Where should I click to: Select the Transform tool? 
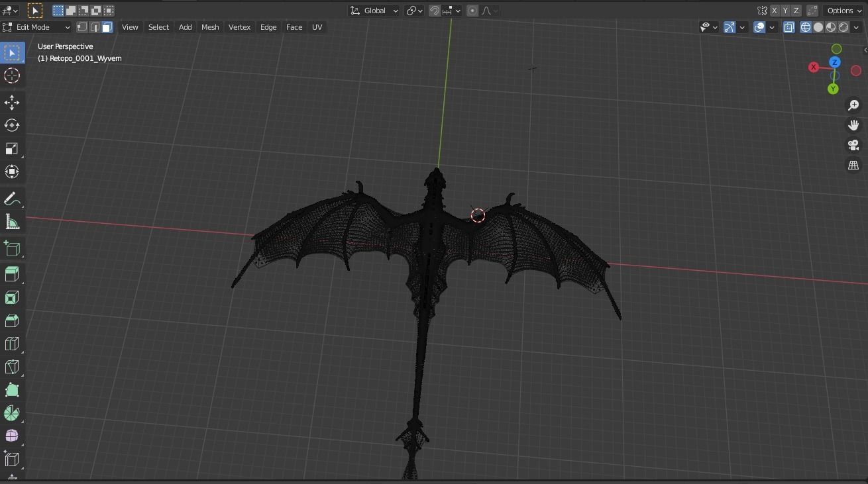[x=12, y=171]
